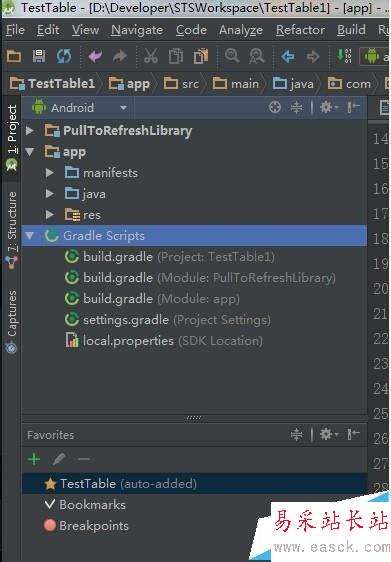
Task: Click app breadcrumb in navigation bar
Action: point(129,84)
